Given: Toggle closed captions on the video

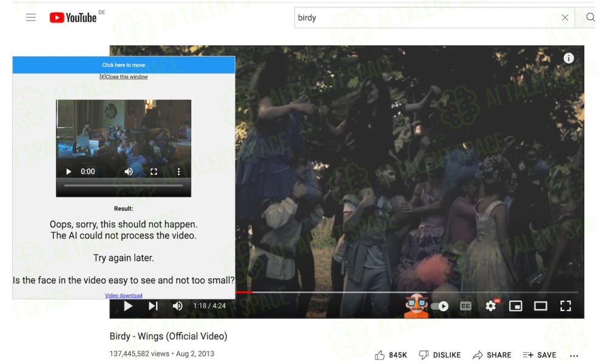Looking at the screenshot, I should 466,306.
